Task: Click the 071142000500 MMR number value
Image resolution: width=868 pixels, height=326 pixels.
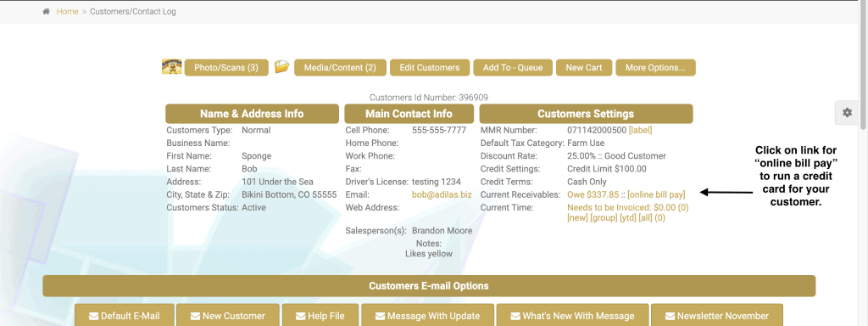Action: point(597,130)
